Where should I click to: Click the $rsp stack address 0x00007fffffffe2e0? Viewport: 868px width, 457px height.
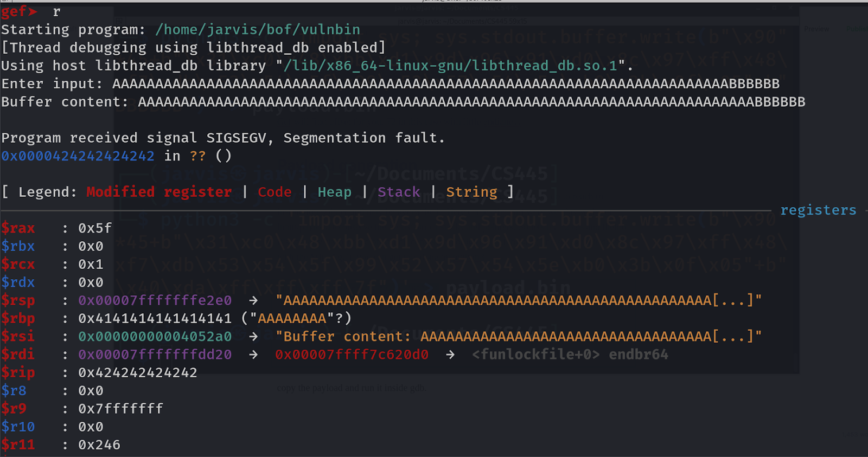[155, 300]
